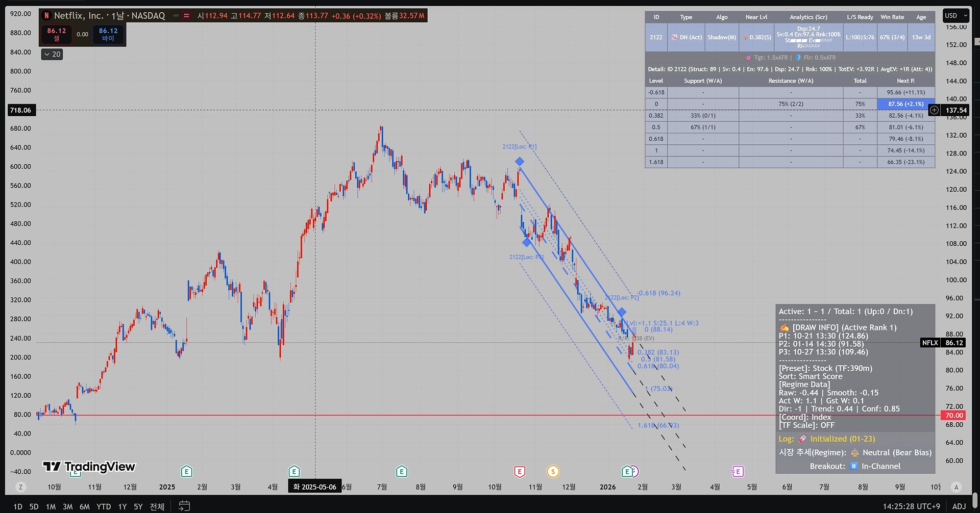
Task: Click the sell button at 86.12
Action: (x=57, y=34)
